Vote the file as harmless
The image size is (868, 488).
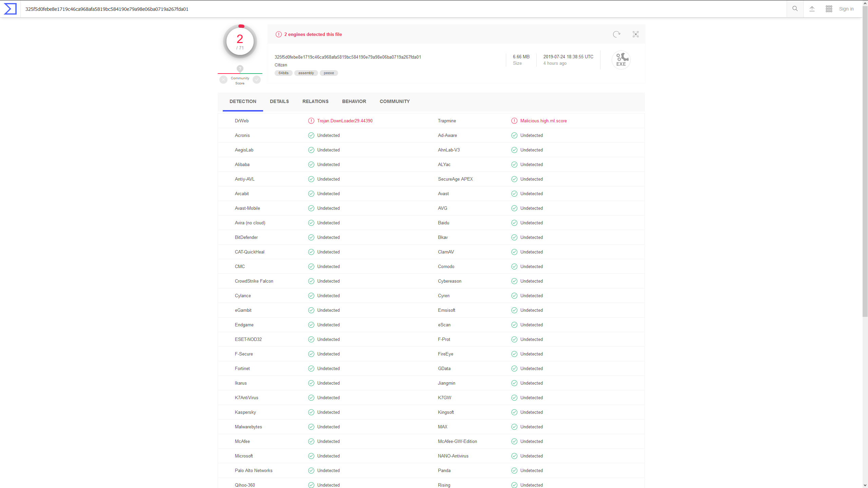coord(257,80)
